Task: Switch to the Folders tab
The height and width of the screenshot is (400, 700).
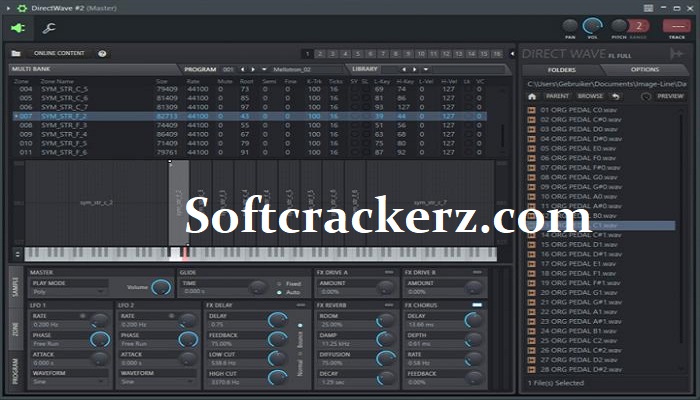Action: click(x=561, y=70)
